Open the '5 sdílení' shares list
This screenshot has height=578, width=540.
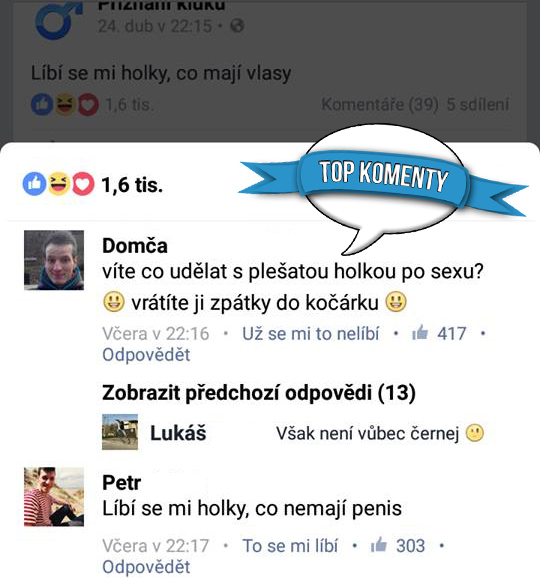[478, 105]
